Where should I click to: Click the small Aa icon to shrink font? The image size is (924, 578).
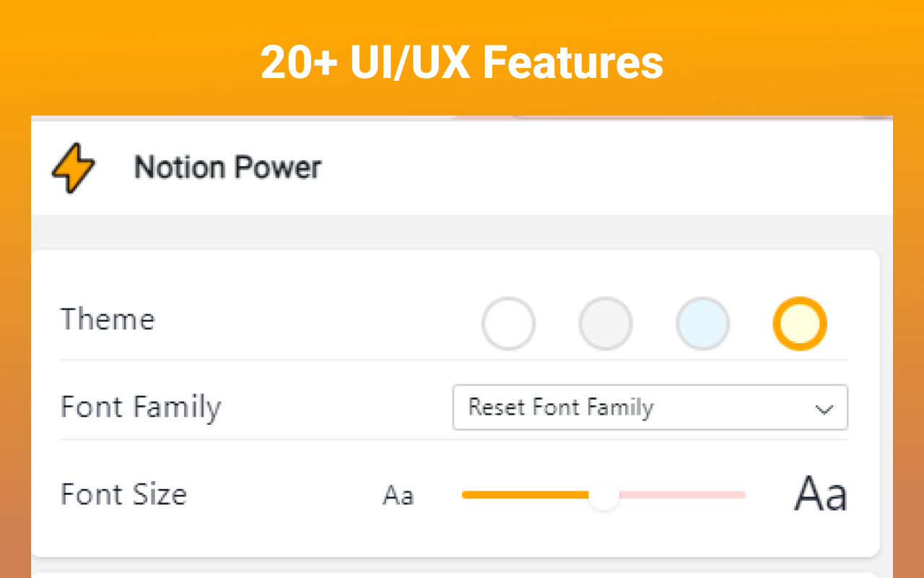pyautogui.click(x=398, y=495)
